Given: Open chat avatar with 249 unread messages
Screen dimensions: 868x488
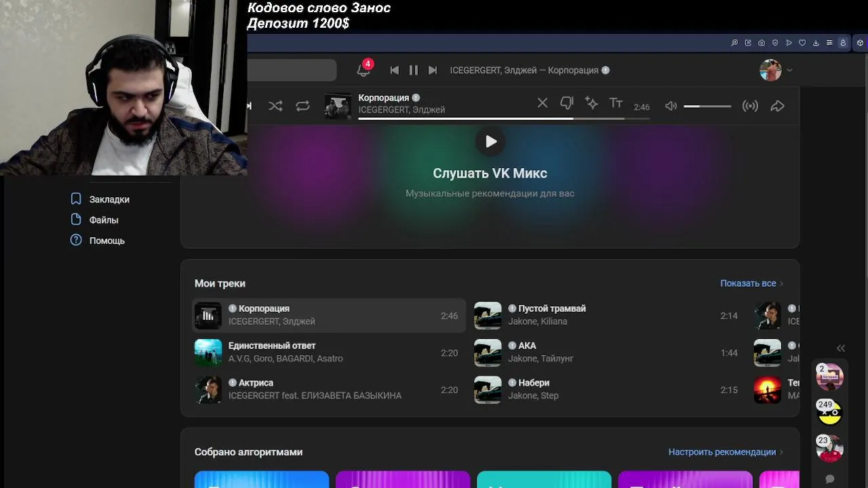Looking at the screenshot, I should [x=829, y=413].
